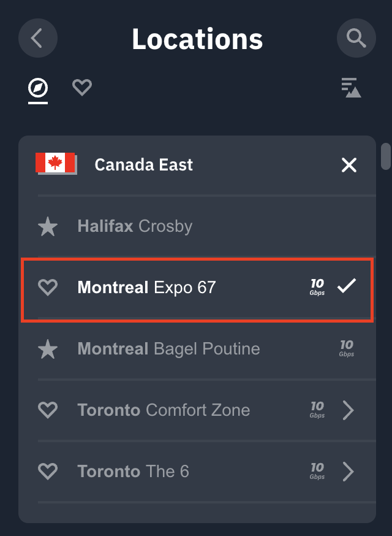The image size is (392, 536).
Task: Click the vertical scrollbar thumb
Action: pyautogui.click(x=386, y=156)
